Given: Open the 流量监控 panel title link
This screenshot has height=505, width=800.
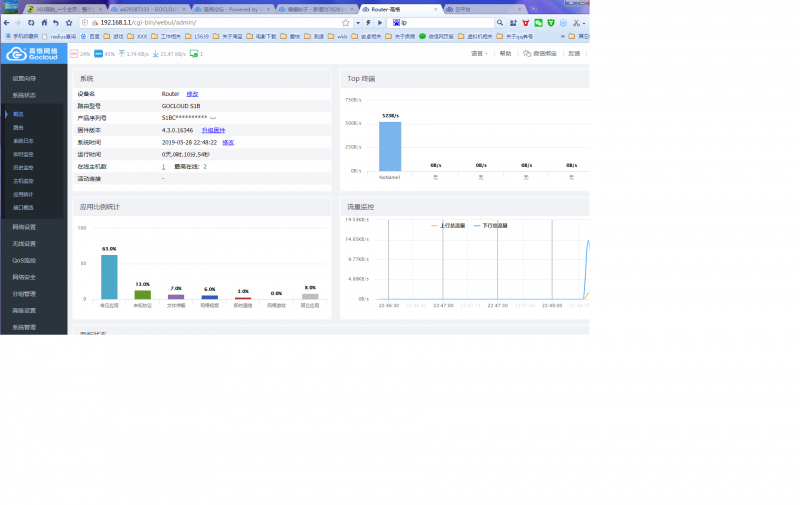Looking at the screenshot, I should click(x=361, y=207).
